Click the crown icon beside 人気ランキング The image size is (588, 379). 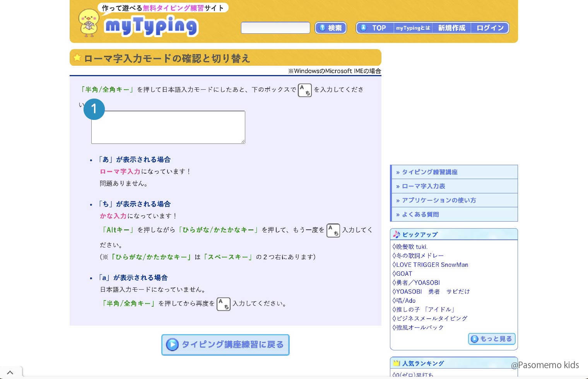pyautogui.click(x=397, y=363)
